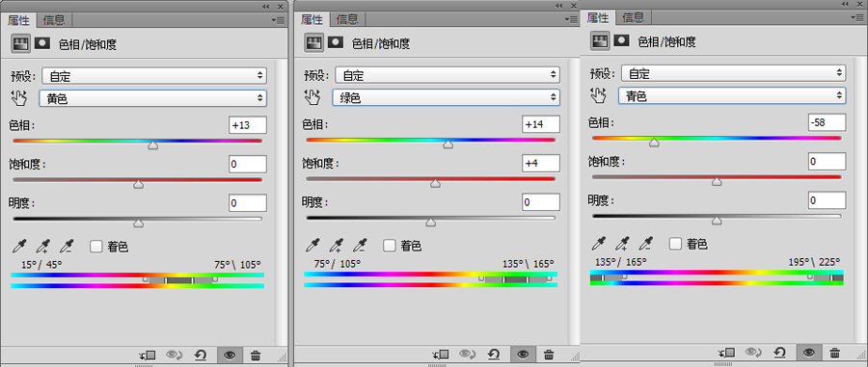Collapse Cyan panel with double-arrow icon
868x367 pixels.
click(x=845, y=3)
